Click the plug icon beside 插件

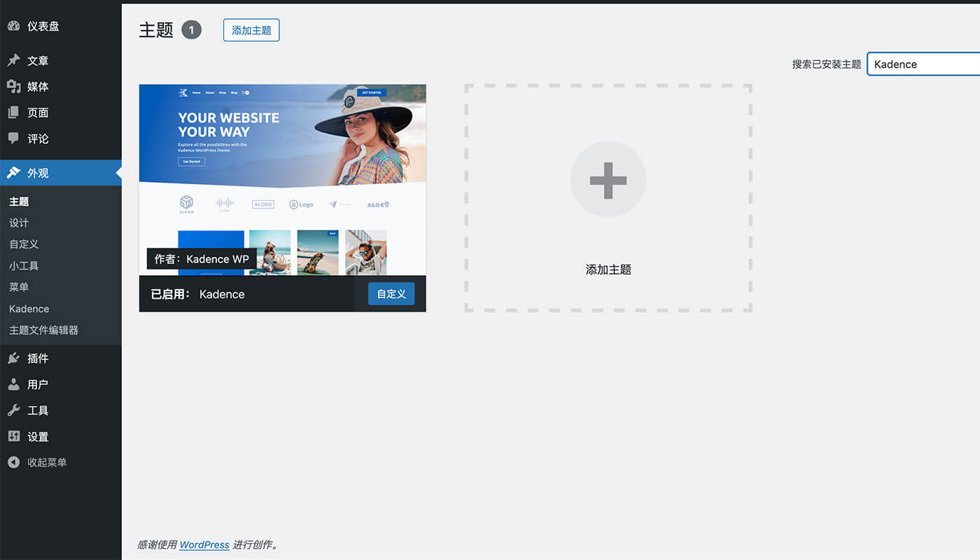(x=13, y=358)
